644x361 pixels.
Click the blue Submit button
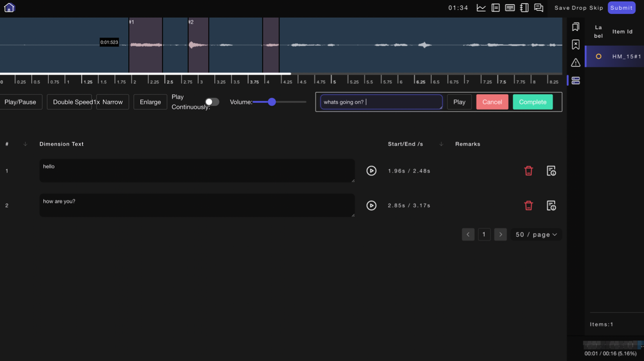[621, 8]
